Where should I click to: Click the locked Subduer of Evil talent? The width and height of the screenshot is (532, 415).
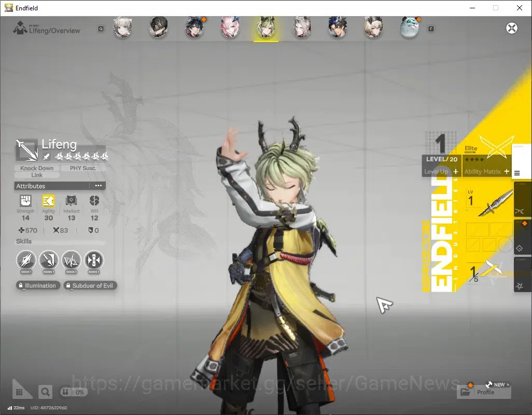point(90,285)
